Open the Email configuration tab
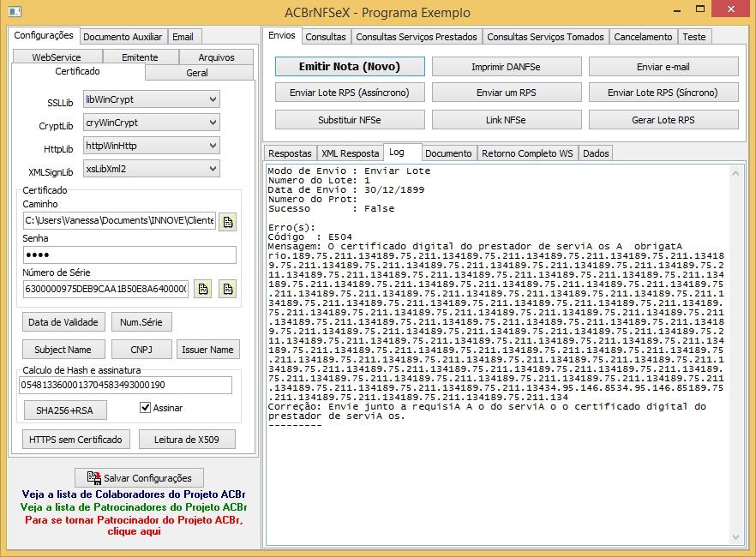The width and height of the screenshot is (756, 557). click(183, 37)
